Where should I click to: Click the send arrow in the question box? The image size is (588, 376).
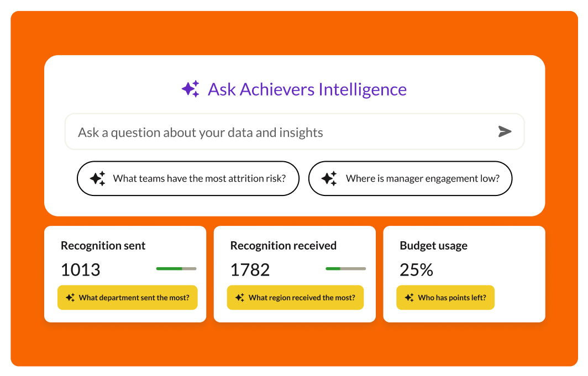(x=505, y=131)
